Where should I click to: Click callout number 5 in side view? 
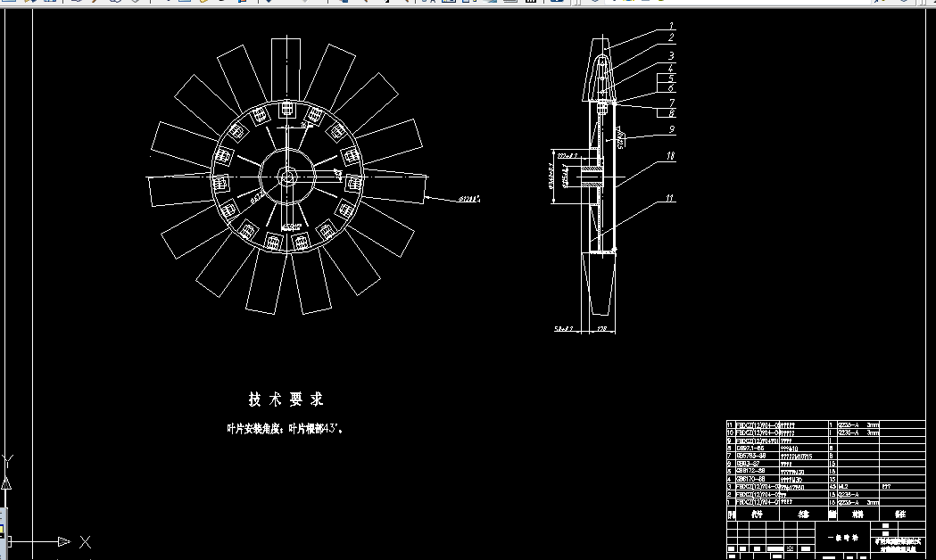pyautogui.click(x=671, y=78)
